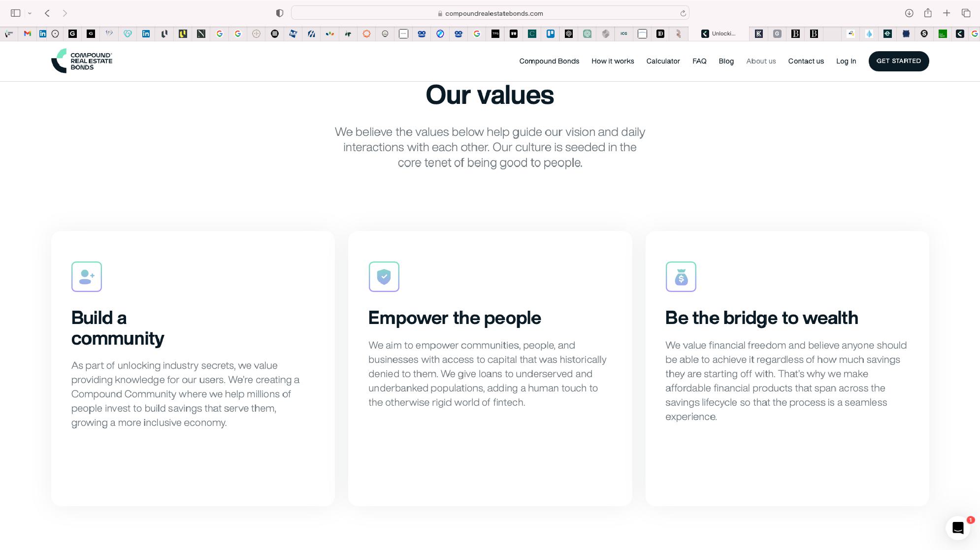
Task: Open the Calculator page link
Action: coord(663,61)
